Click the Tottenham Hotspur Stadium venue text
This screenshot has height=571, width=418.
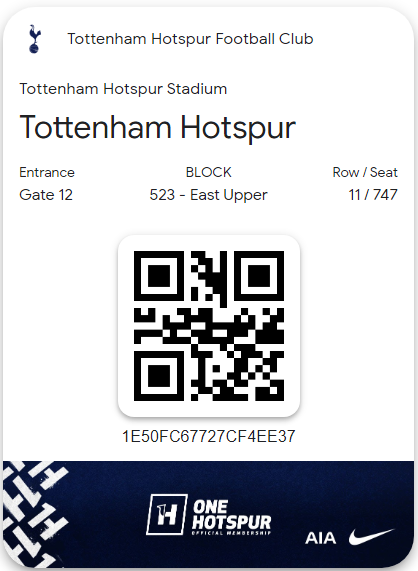(123, 89)
